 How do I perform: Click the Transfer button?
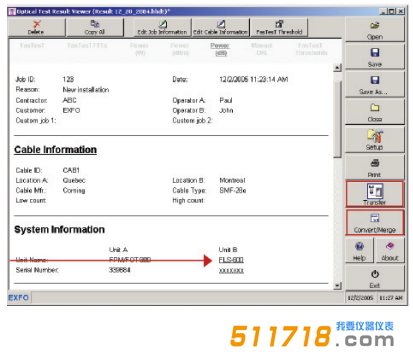tap(375, 194)
